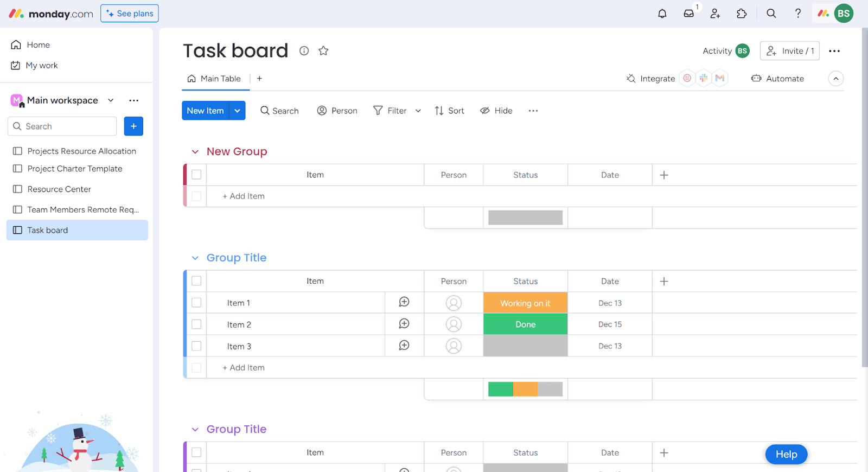The width and height of the screenshot is (868, 472).
Task: Collapse the board header with chevron
Action: [836, 79]
